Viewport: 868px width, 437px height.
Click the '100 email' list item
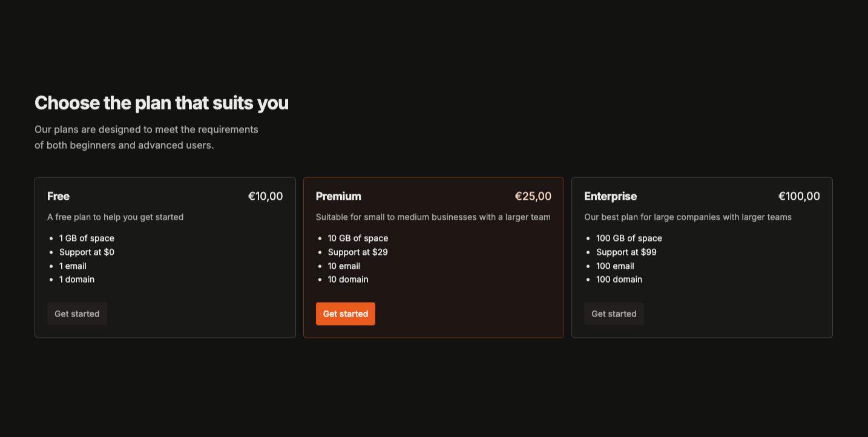[x=615, y=266]
